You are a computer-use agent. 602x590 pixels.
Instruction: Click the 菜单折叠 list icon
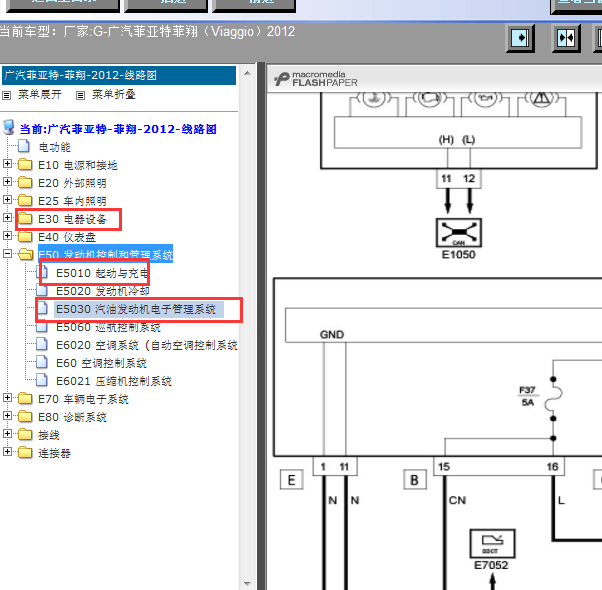tap(80, 95)
